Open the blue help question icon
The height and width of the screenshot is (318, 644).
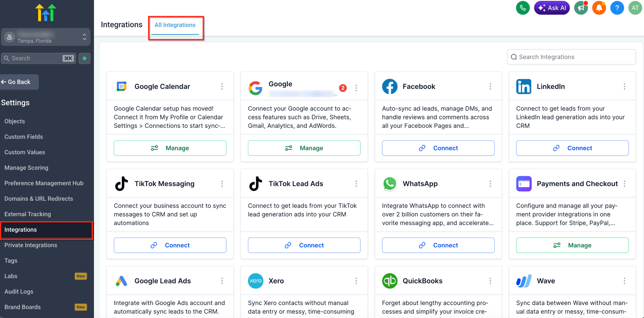point(617,8)
